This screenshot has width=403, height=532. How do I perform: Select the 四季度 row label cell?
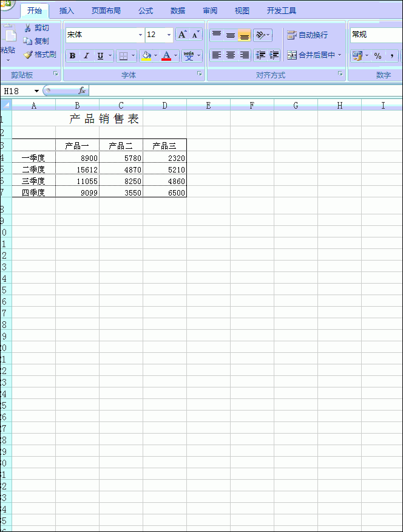34,192
